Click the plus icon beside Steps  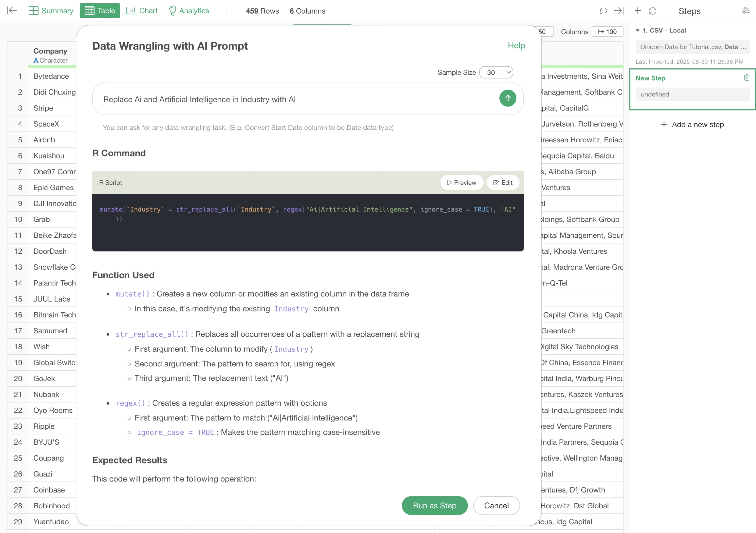click(x=638, y=11)
